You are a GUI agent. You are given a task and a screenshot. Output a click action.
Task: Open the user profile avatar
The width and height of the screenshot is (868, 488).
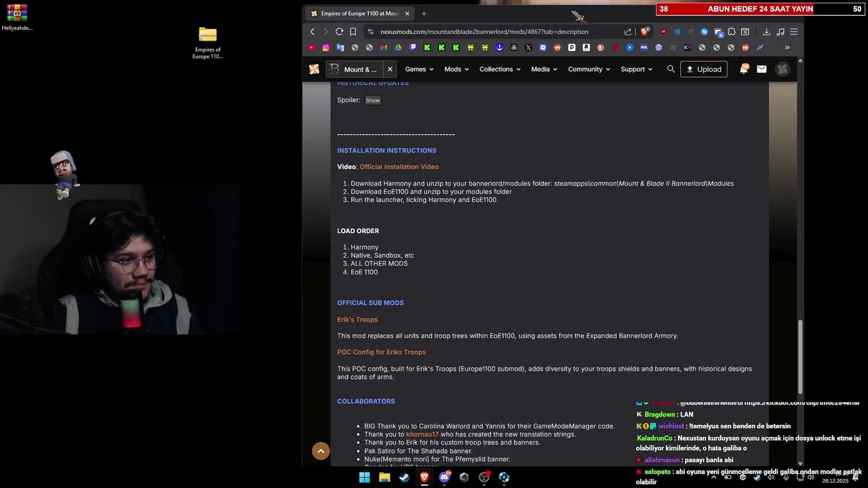[x=783, y=69]
